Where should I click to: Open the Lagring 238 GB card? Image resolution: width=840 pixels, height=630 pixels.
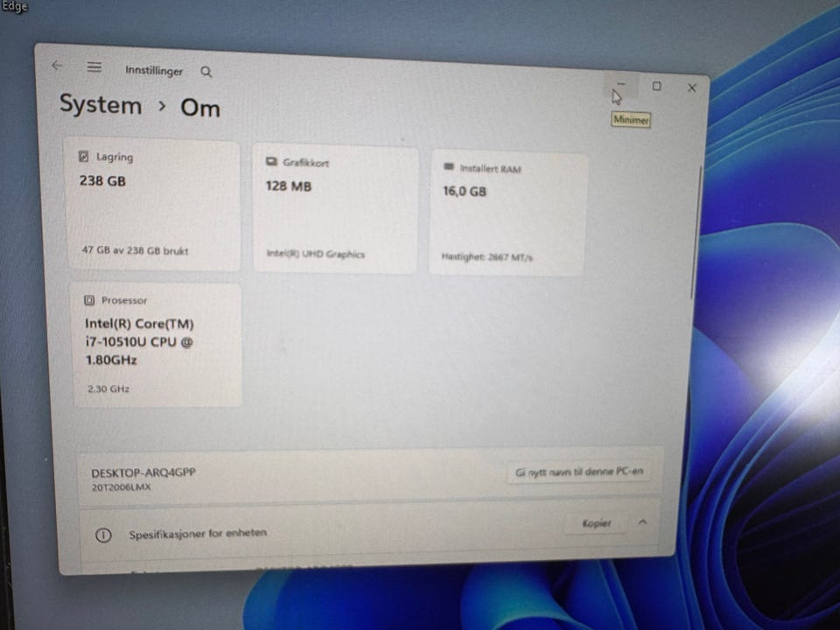(x=153, y=204)
